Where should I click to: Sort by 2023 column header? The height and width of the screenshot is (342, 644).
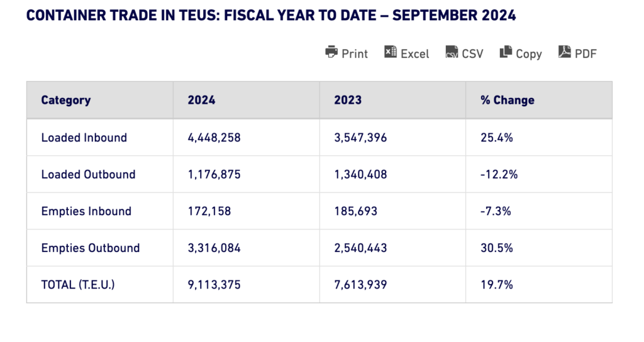click(348, 100)
